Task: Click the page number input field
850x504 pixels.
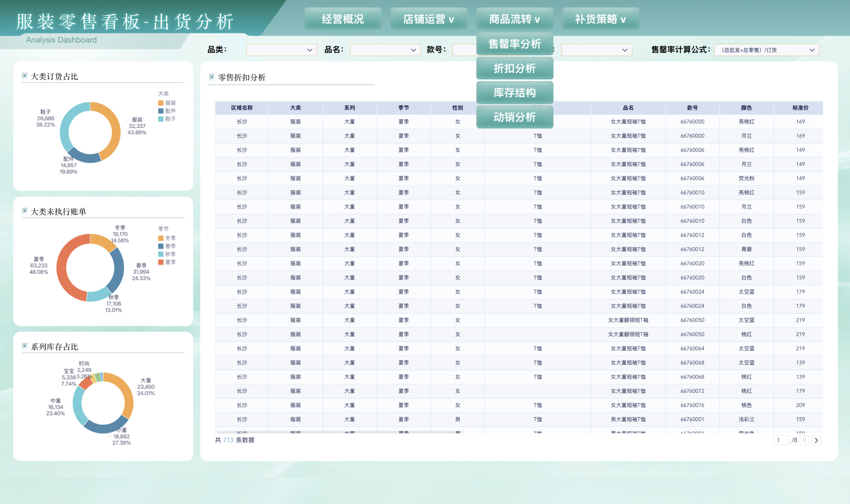Action: (x=781, y=440)
